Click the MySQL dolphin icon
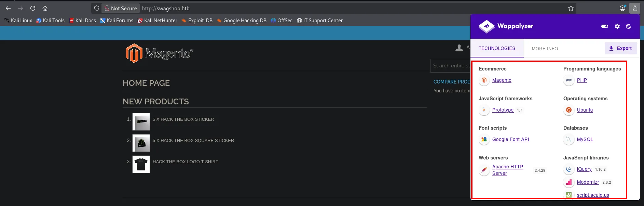 point(569,140)
